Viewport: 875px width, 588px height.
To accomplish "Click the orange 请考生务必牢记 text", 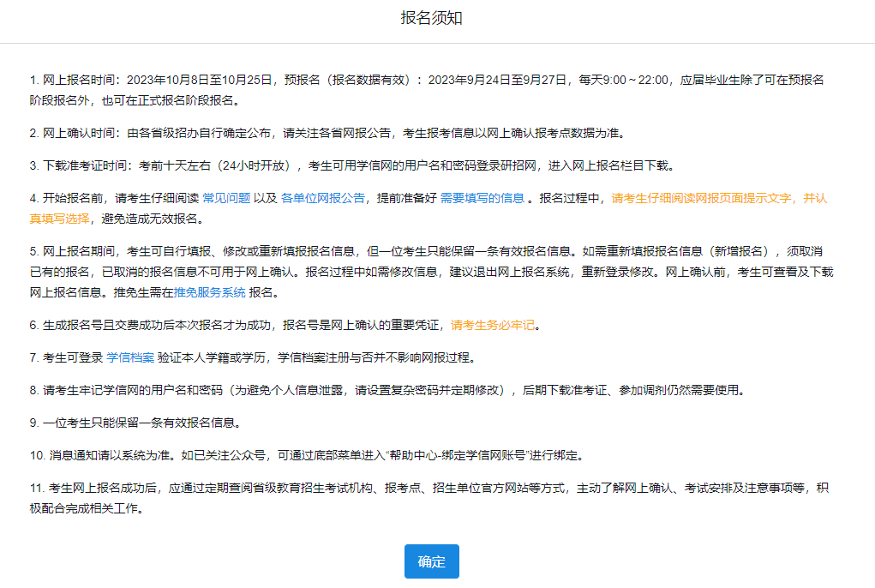I will 493,325.
